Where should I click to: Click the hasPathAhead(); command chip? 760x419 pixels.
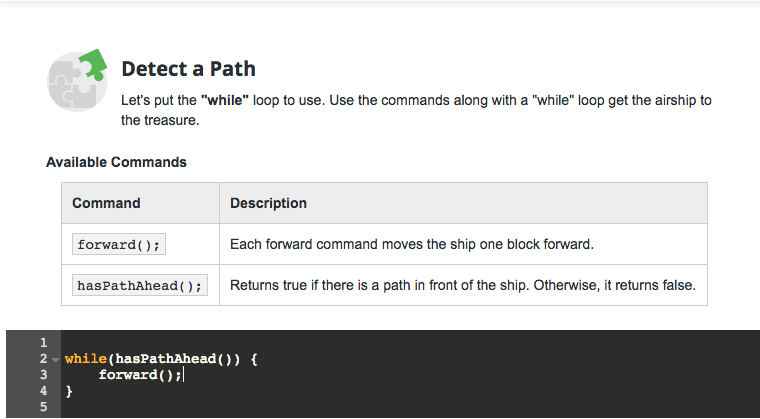[139, 286]
